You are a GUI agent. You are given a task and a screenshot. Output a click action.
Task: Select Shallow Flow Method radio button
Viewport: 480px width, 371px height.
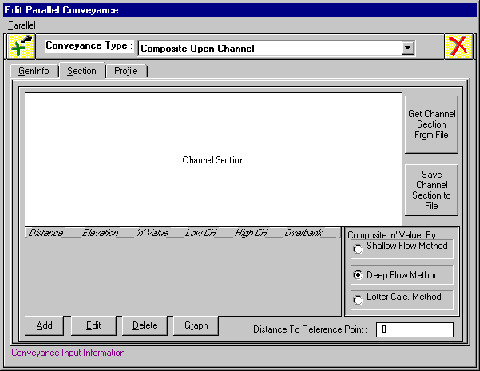[x=358, y=249]
